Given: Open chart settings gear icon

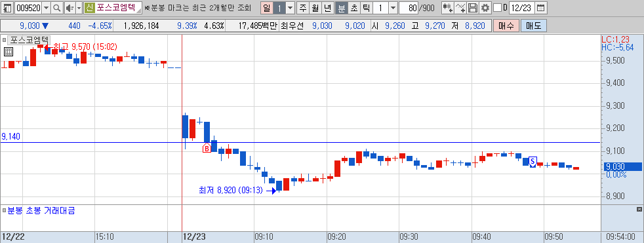Looking at the screenshot, I should (485, 7).
